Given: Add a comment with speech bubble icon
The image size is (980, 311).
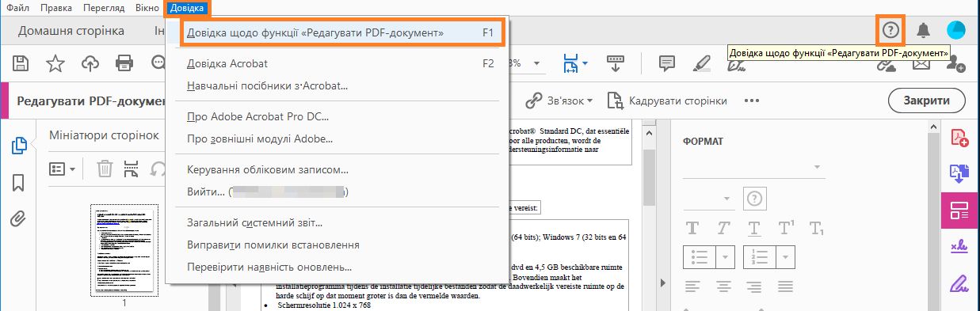Looking at the screenshot, I should point(668,63).
